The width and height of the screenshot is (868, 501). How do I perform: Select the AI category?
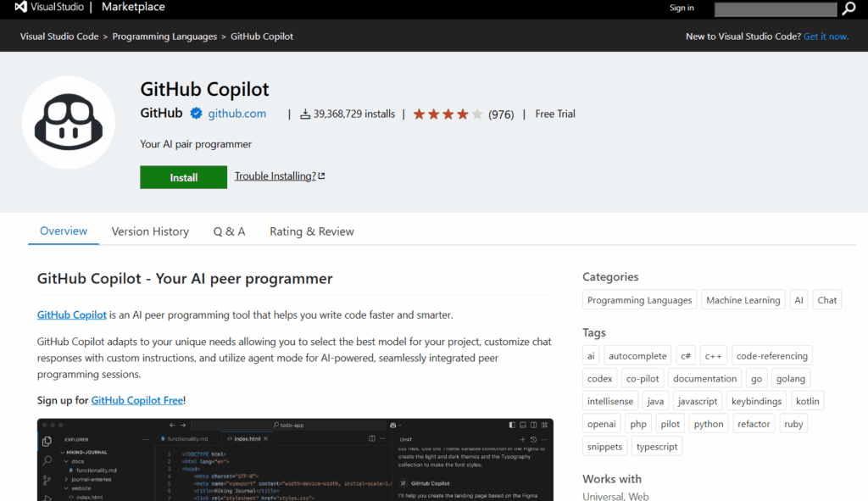click(798, 300)
